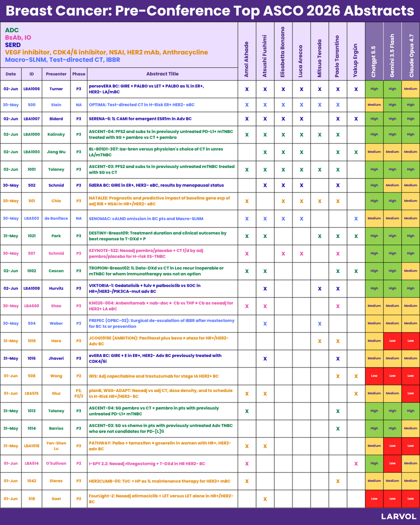Click the presenter cell "Kalinsky"
The width and height of the screenshot is (420, 525).
coord(56,134)
